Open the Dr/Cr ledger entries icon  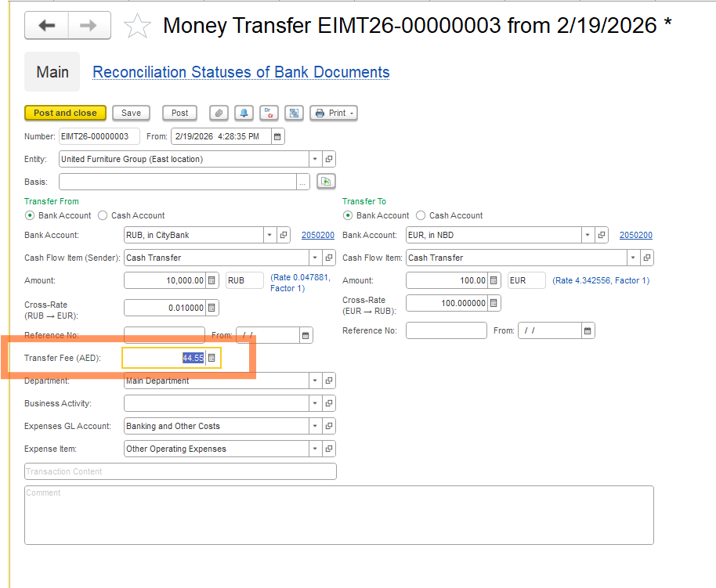[269, 113]
